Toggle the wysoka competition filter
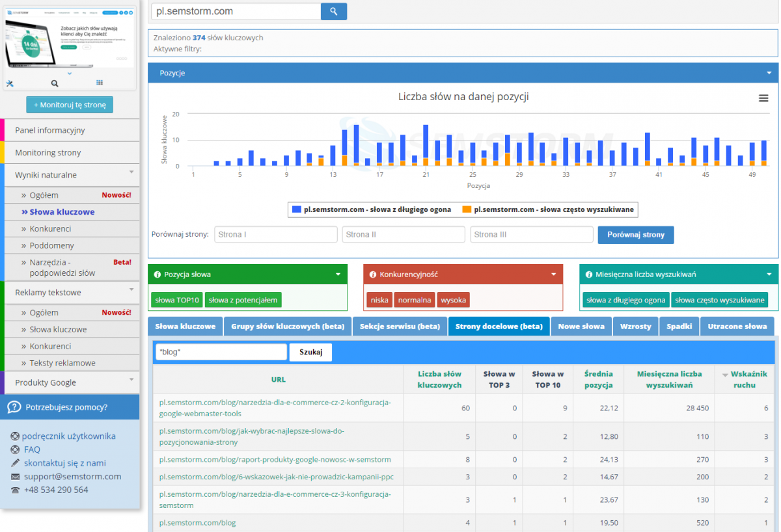 (454, 300)
